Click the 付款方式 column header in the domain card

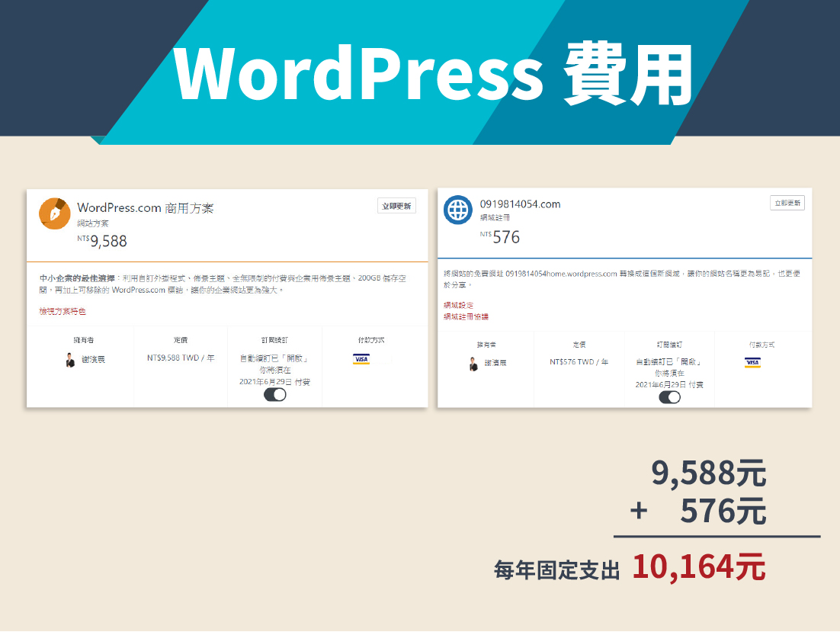tap(761, 345)
